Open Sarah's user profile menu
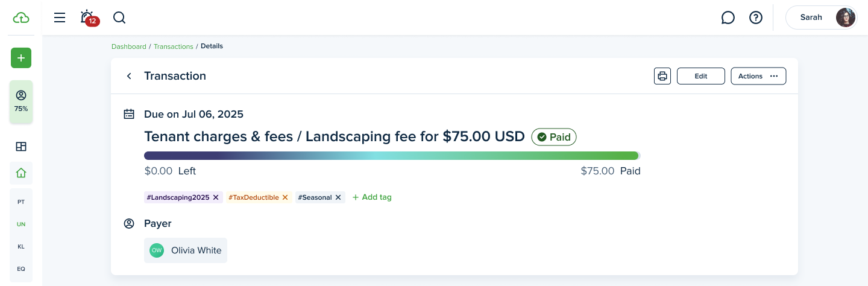 click(821, 17)
